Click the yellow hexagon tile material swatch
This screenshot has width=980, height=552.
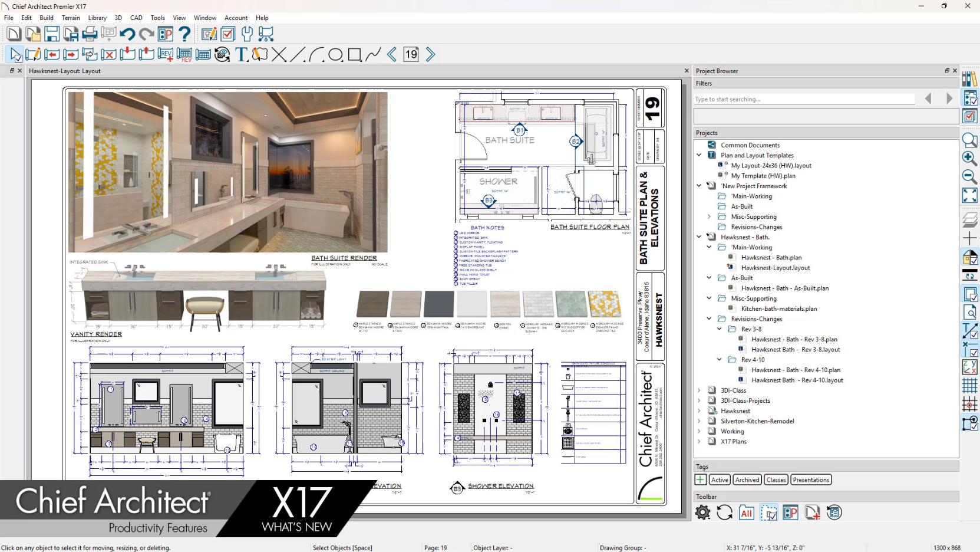pyautogui.click(x=604, y=304)
